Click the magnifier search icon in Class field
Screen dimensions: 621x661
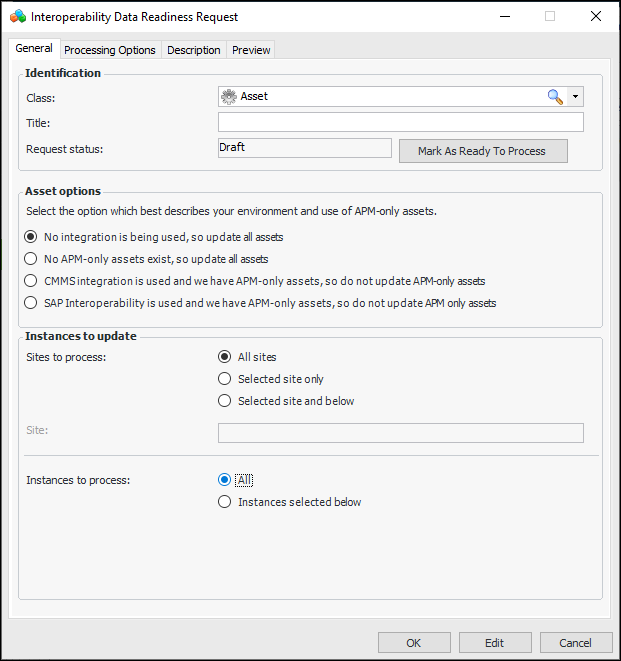tap(555, 97)
